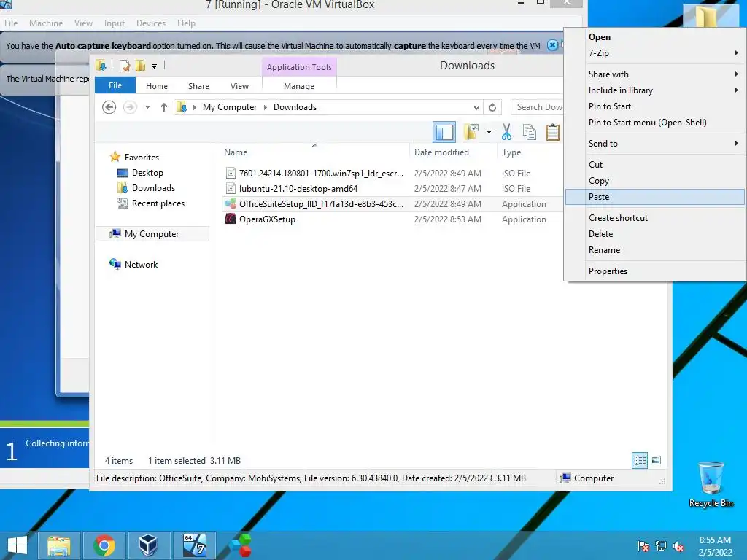Select the OperaGXSetup file

267,219
